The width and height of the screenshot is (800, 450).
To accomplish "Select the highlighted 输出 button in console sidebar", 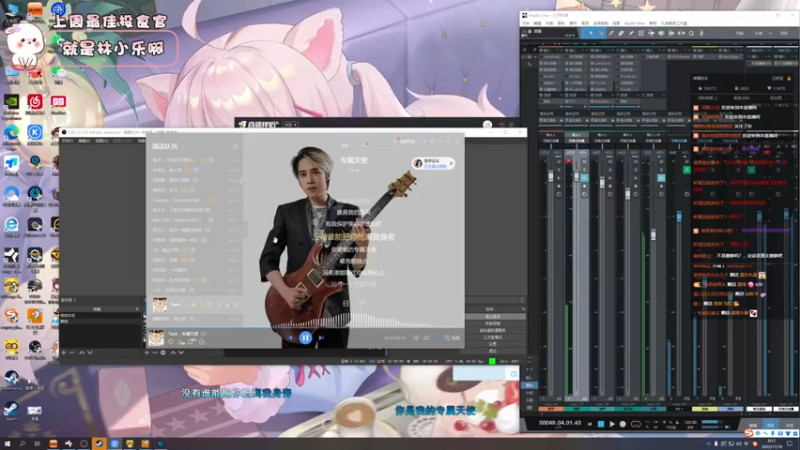I will (x=529, y=385).
